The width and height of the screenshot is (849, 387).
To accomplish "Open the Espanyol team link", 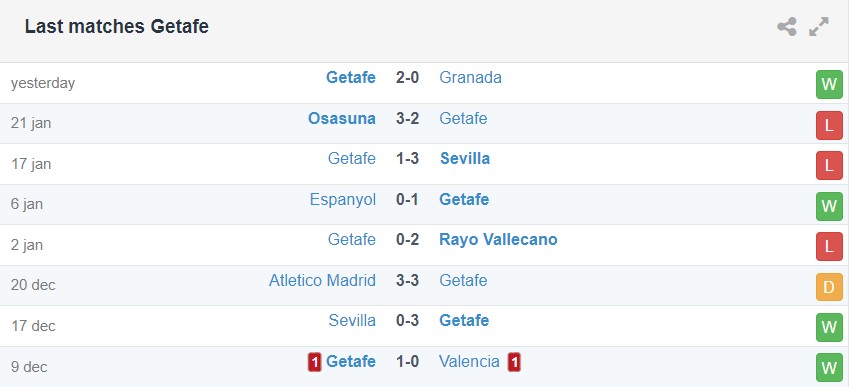I will [x=343, y=199].
